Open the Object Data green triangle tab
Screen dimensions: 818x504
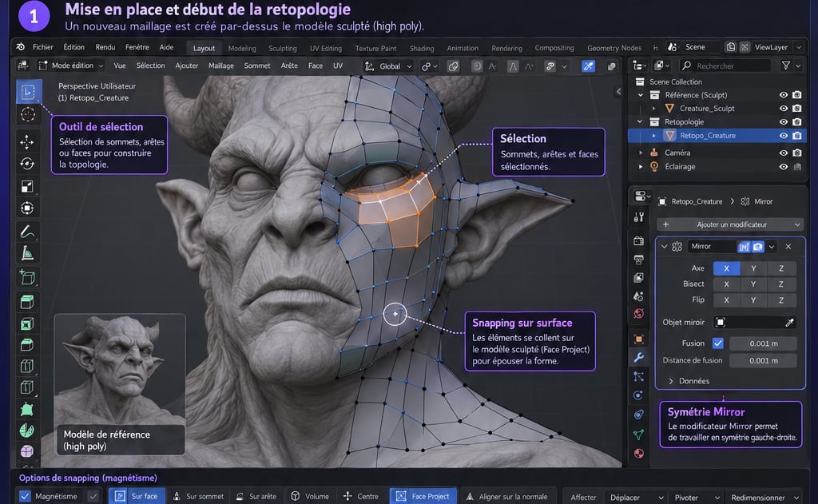pyautogui.click(x=639, y=434)
